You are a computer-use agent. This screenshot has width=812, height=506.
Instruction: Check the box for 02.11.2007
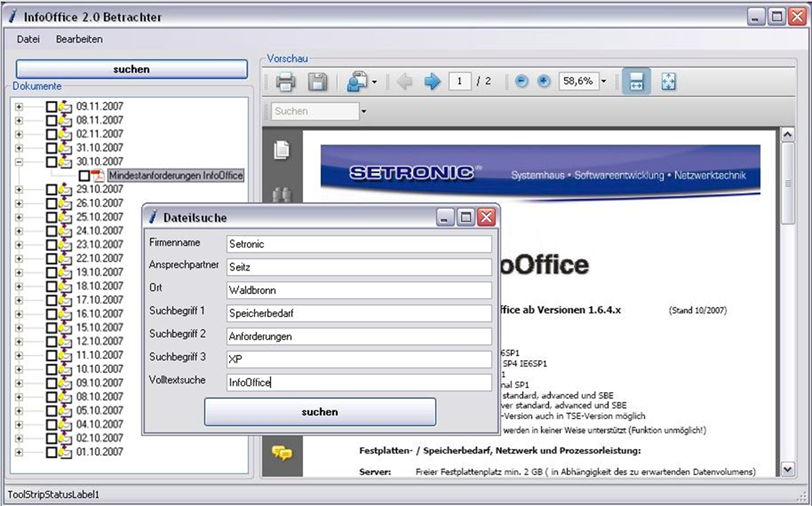[x=51, y=134]
